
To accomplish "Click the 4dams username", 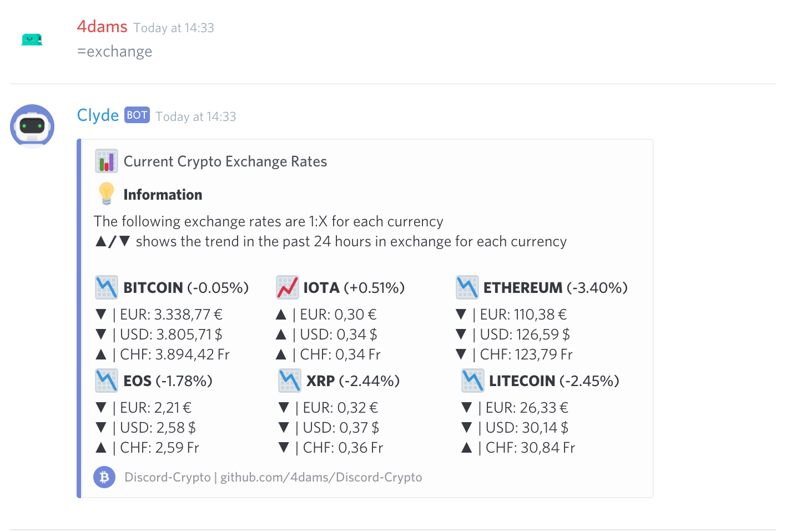I will tap(102, 27).
